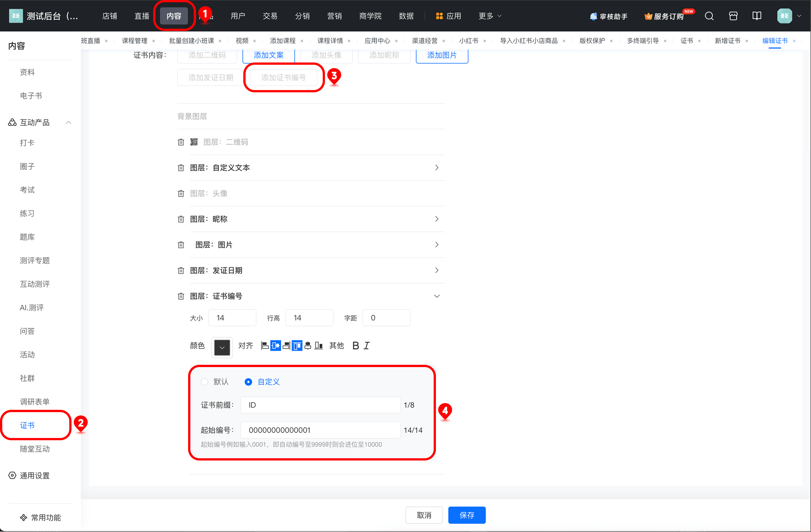
Task: Open the shop icon in the top bar
Action: pyautogui.click(x=733, y=16)
